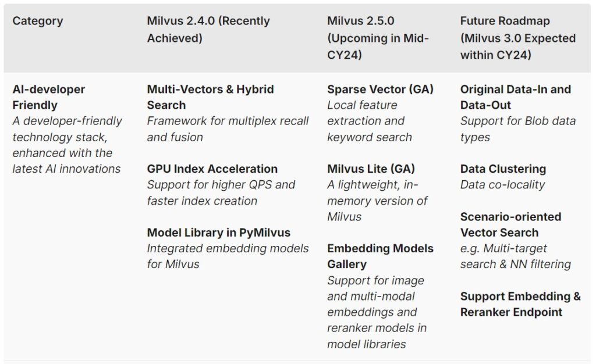
Task: Click the Embedding Models Gallery heading
Action: [x=380, y=256]
